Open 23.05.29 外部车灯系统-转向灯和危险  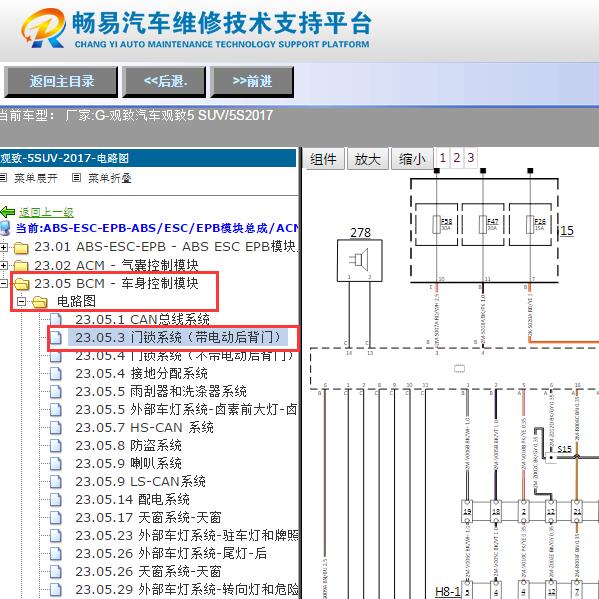187,589
